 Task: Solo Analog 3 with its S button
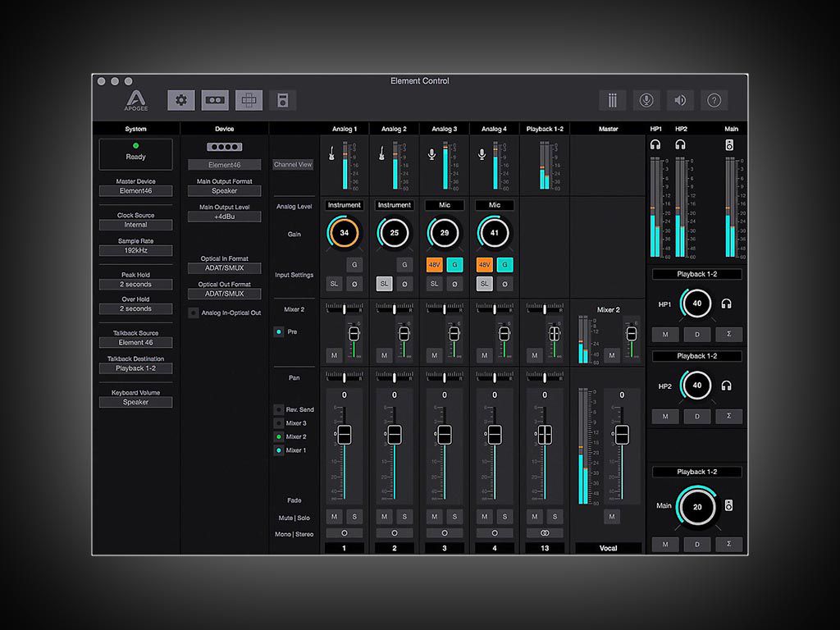pos(455,516)
